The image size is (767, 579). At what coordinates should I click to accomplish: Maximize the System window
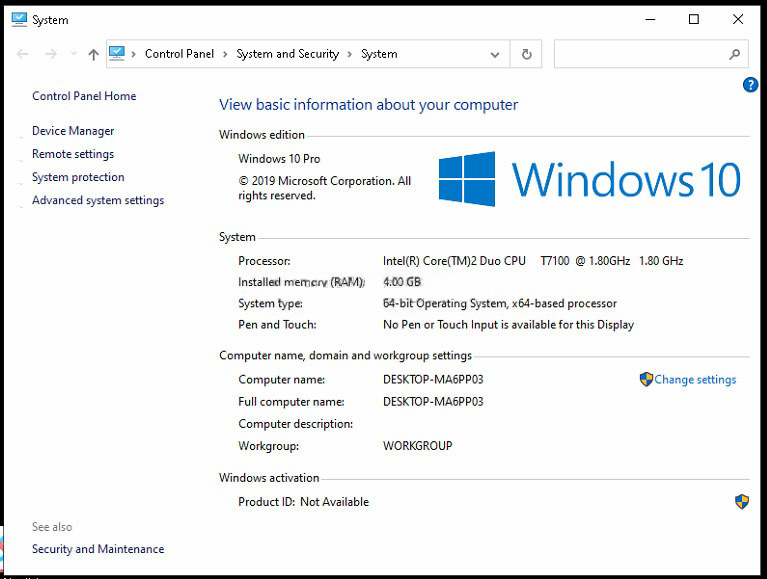tap(694, 20)
